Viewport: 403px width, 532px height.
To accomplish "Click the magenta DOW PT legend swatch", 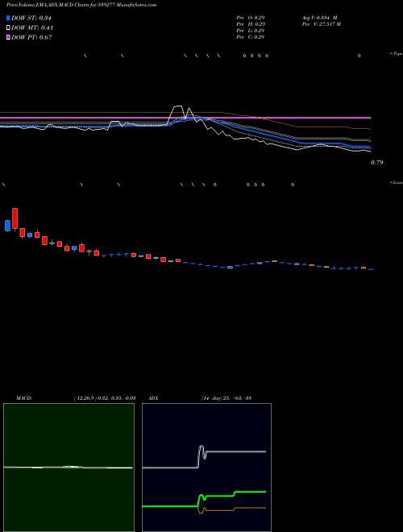I will (x=8, y=37).
